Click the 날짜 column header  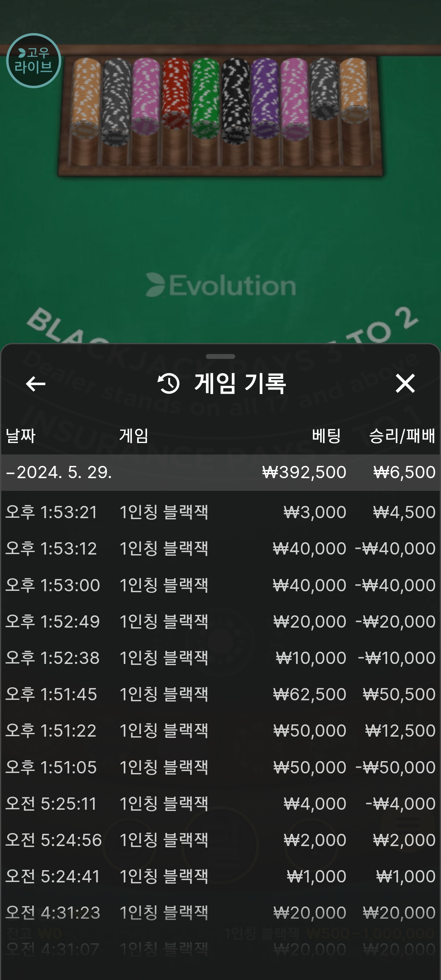(x=20, y=436)
